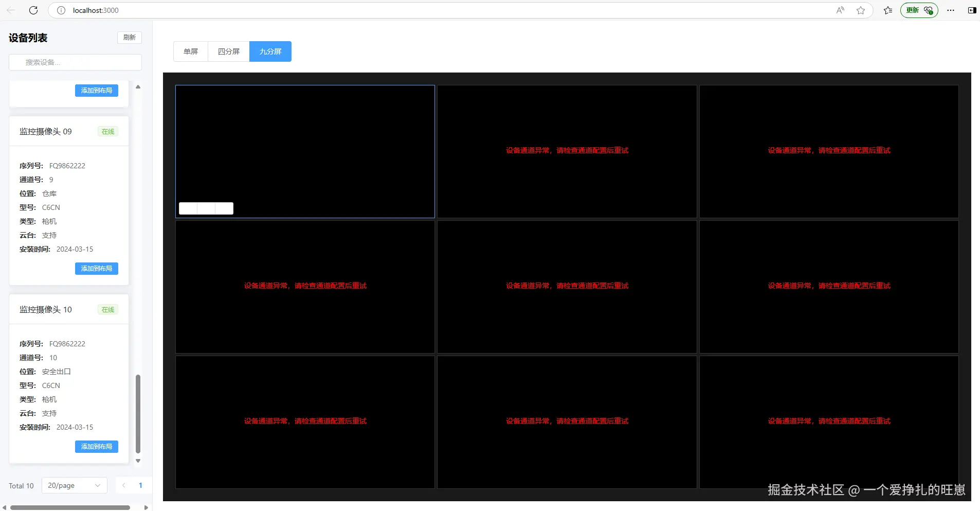Click the horizontal scrollbar left arrow
980x511 pixels.
[x=5, y=507]
